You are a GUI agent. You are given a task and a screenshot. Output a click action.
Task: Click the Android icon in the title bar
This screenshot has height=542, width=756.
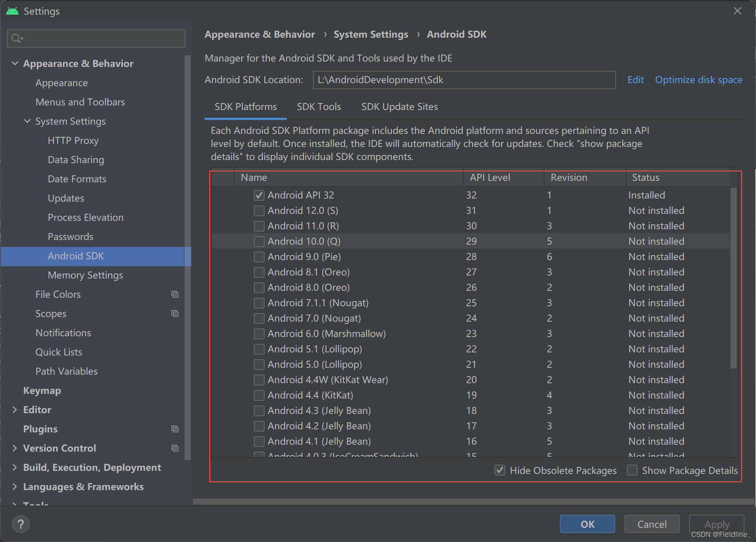point(12,11)
